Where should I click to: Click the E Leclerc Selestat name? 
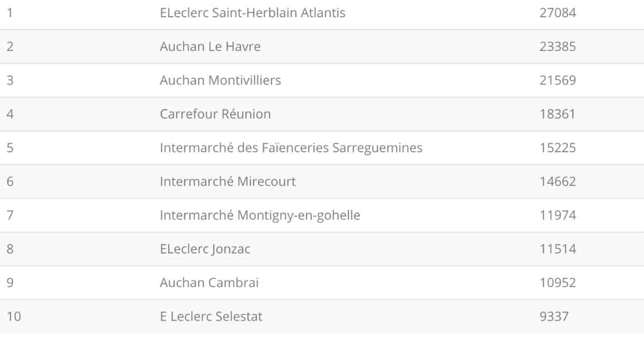pos(211,317)
